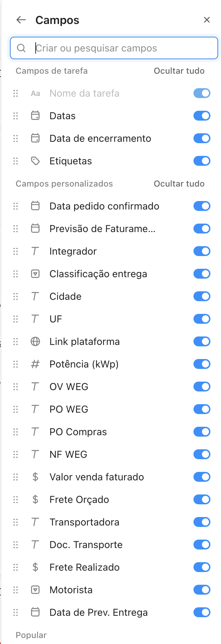Click Ocultar tudo for Campos personalizados
This screenshot has height=644, width=221.
(179, 184)
